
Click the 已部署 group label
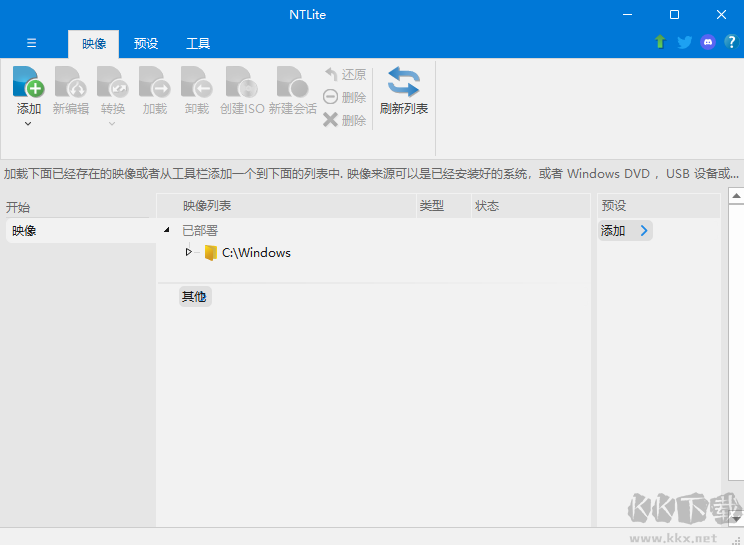[x=200, y=231]
